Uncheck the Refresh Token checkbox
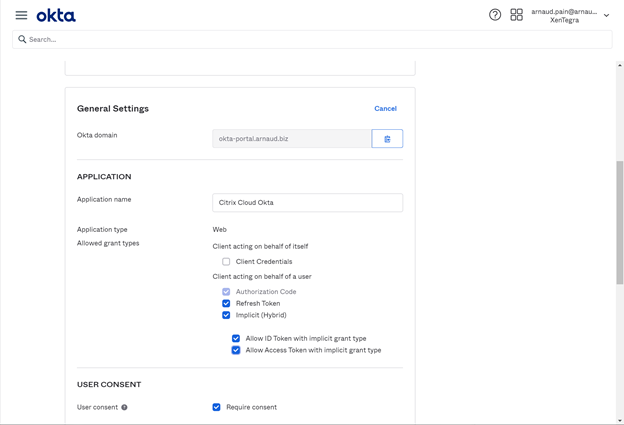624x425 pixels. pyautogui.click(x=226, y=304)
